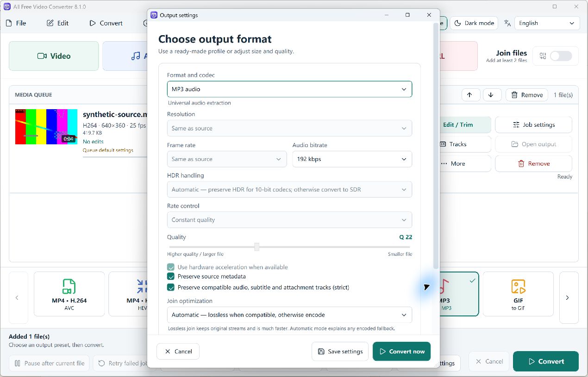
Task: Click Cancel in the Output settings dialog
Action: (x=178, y=352)
